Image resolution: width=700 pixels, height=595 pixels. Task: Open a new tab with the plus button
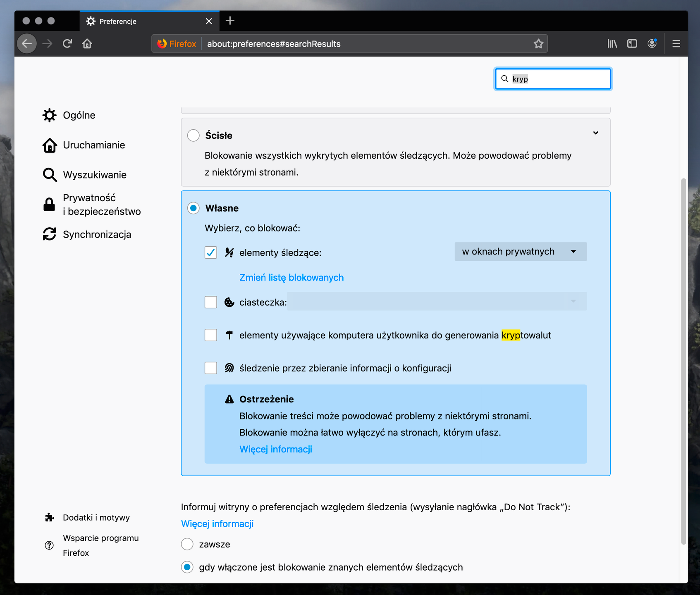[x=230, y=21]
